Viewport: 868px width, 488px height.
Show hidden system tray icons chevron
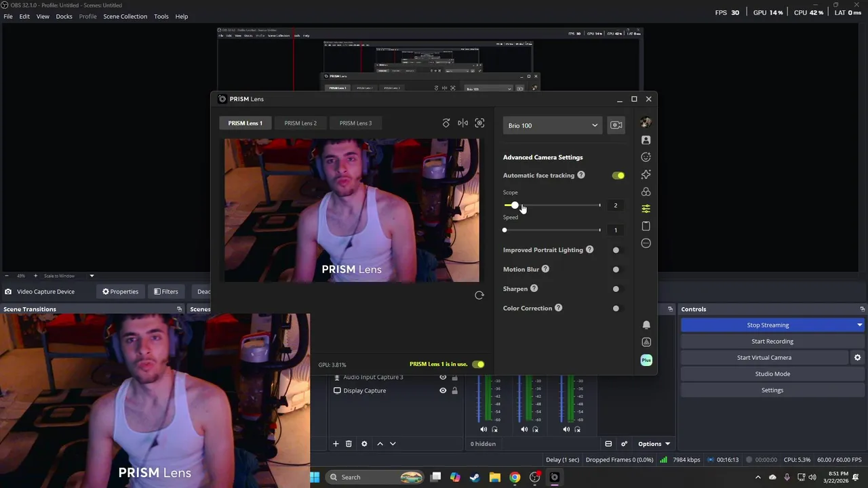point(758,477)
